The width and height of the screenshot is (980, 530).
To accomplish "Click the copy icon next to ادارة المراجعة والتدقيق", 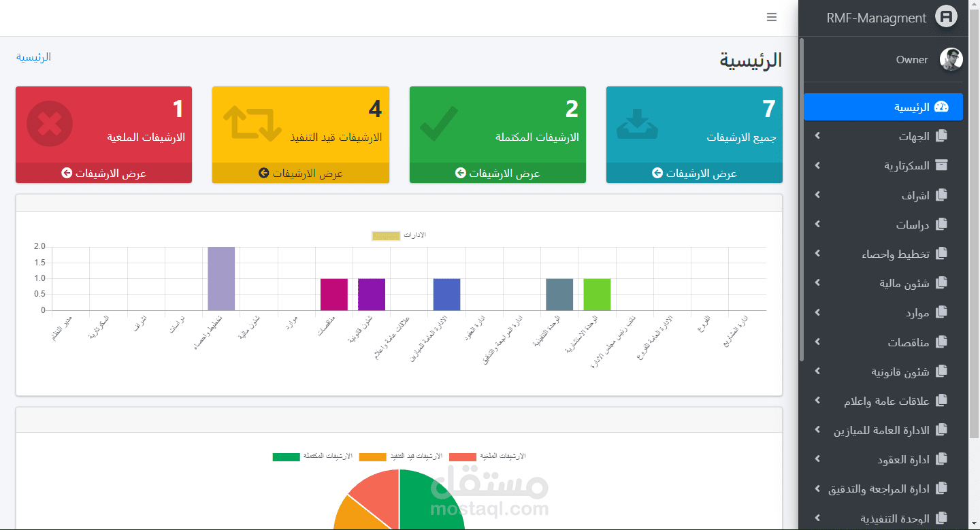I will pos(942,488).
